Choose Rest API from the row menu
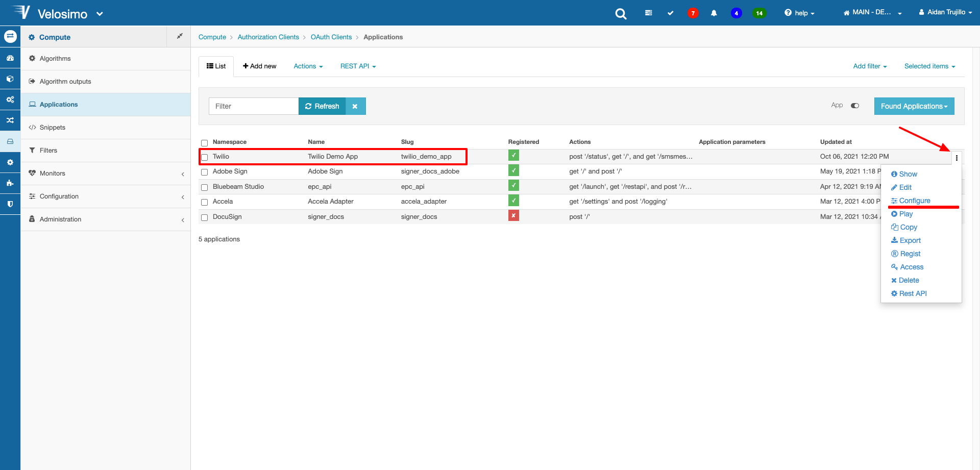980x470 pixels. (x=909, y=293)
